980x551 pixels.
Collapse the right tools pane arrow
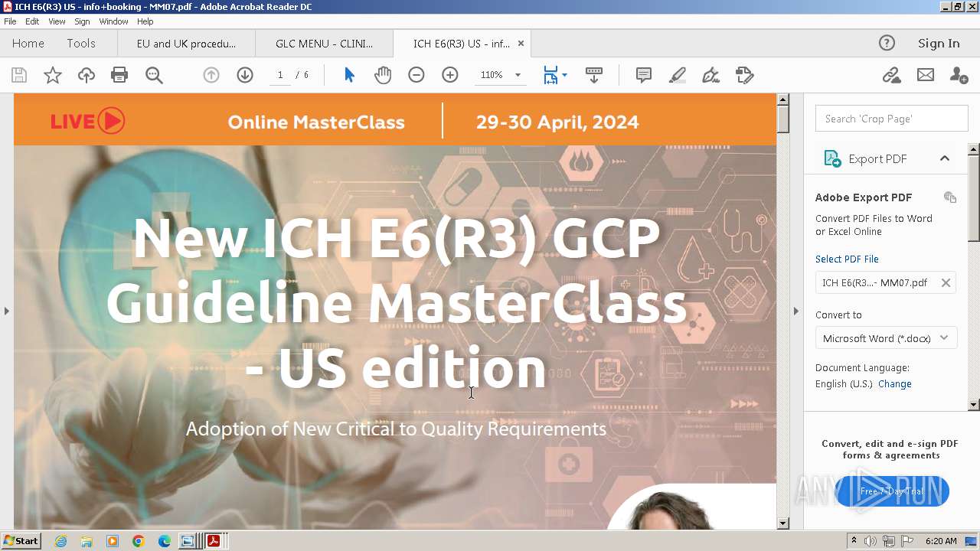tap(795, 311)
